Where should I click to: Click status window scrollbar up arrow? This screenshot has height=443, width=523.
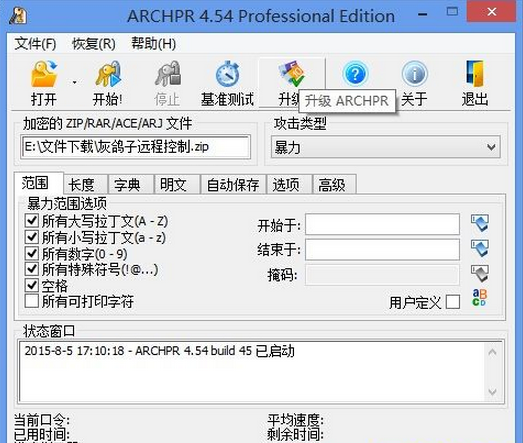492,352
